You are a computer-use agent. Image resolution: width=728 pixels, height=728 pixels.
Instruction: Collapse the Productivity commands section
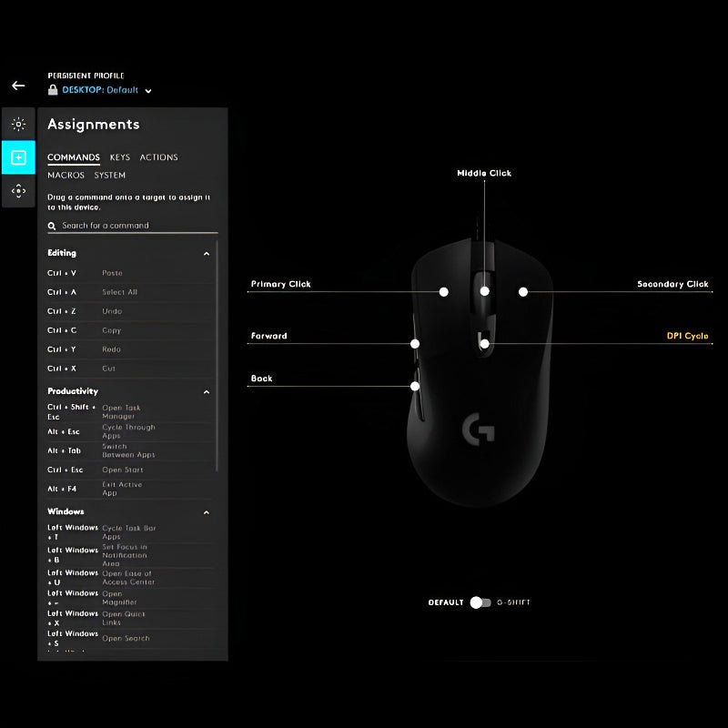tap(207, 391)
